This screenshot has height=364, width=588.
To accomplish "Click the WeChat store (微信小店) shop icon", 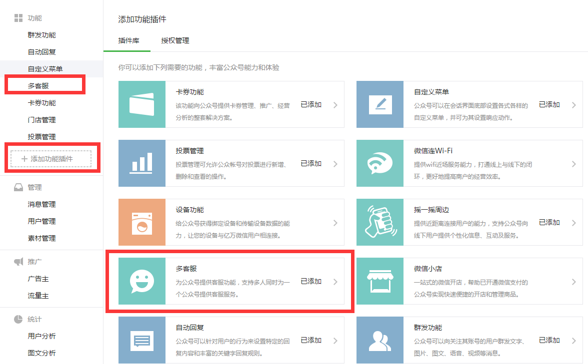I will click(380, 281).
